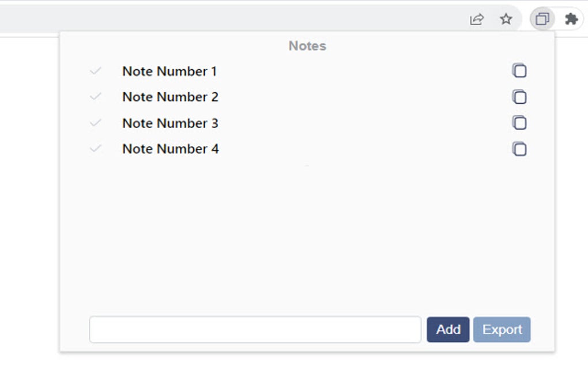Mark Note Number 1 as done

click(x=96, y=71)
